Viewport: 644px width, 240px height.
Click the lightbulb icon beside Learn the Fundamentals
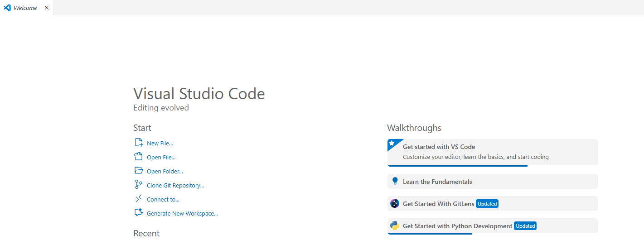(x=395, y=181)
